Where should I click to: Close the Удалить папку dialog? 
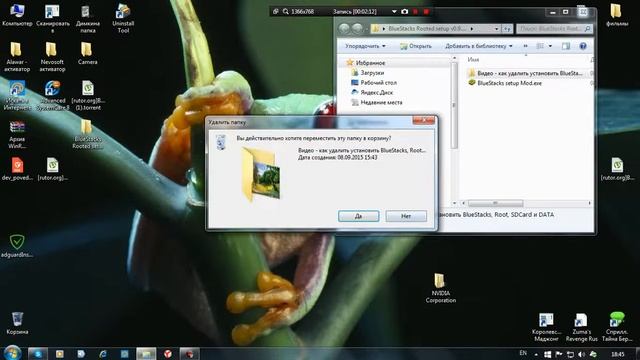point(424,120)
